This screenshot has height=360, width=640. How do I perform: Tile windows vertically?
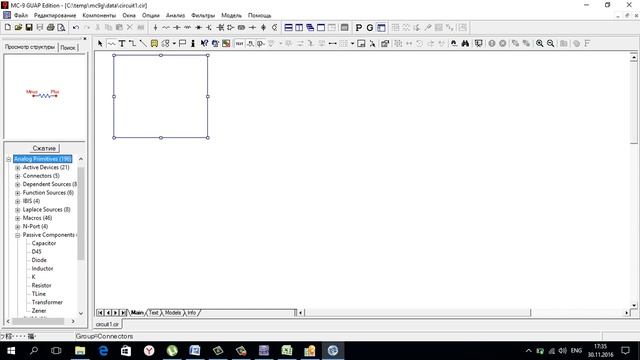point(299,27)
